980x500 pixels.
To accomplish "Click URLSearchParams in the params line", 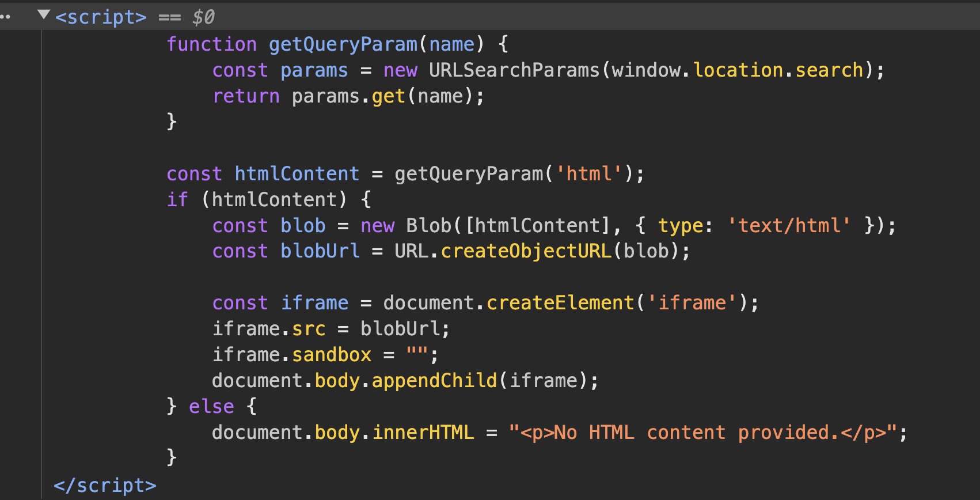I will tap(514, 70).
